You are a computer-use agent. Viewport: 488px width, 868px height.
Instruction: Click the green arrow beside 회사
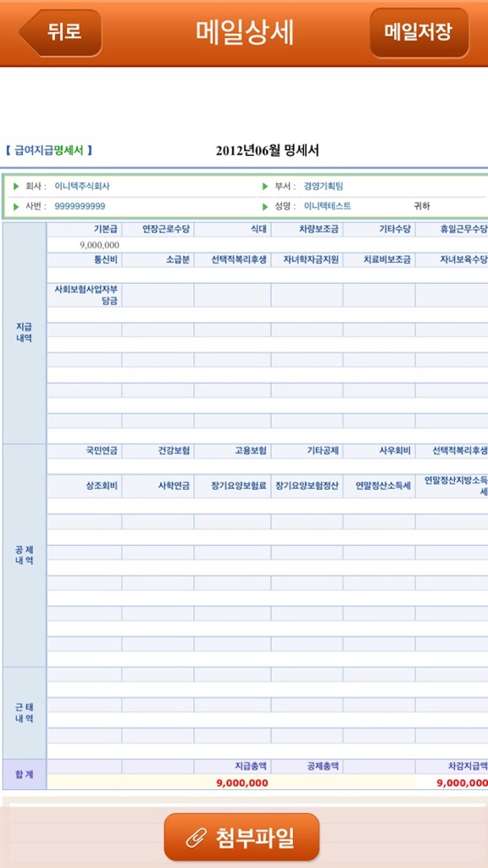click(x=16, y=186)
